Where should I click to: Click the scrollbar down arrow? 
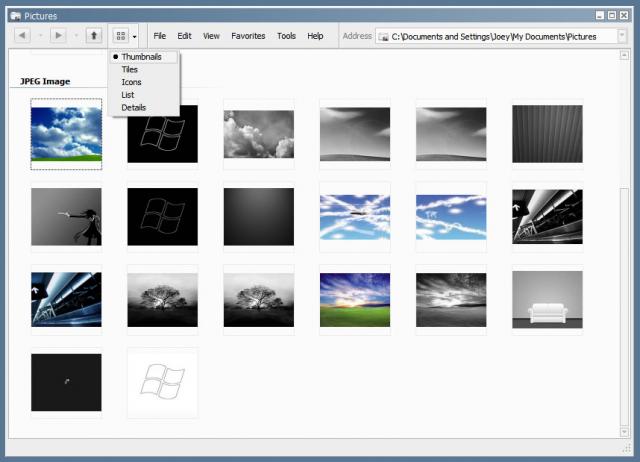624,432
